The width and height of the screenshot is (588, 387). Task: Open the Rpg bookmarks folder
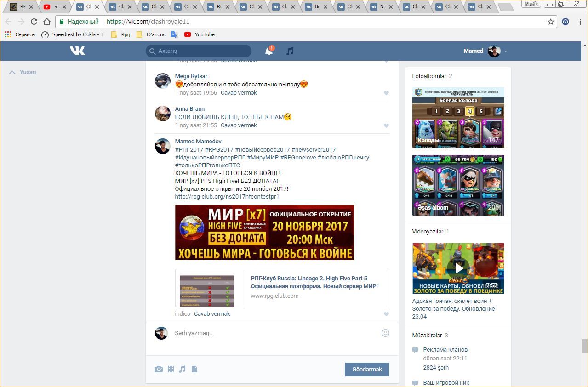coord(120,34)
